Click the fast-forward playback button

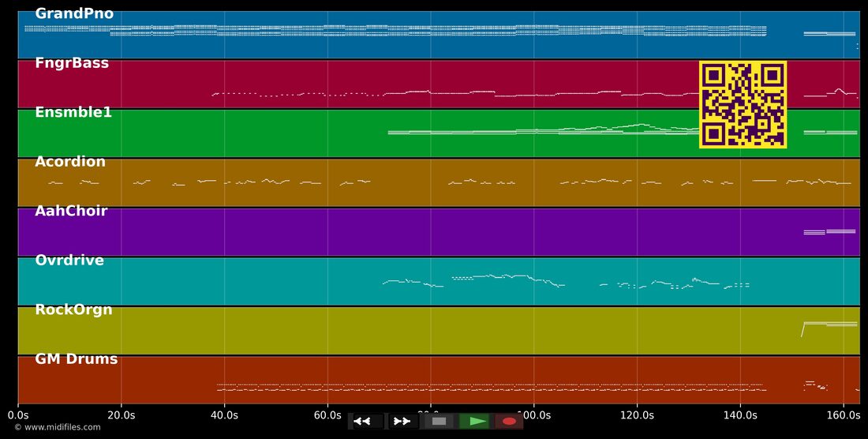[x=403, y=422]
